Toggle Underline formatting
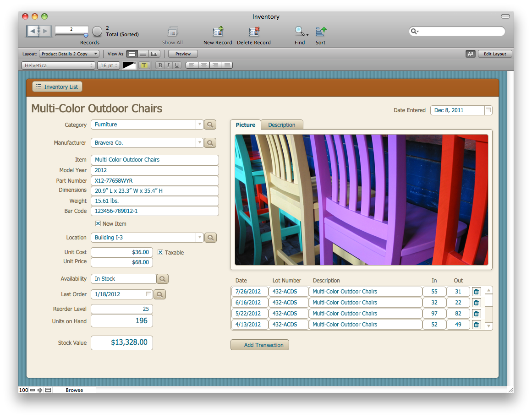532x418 pixels. pos(177,65)
